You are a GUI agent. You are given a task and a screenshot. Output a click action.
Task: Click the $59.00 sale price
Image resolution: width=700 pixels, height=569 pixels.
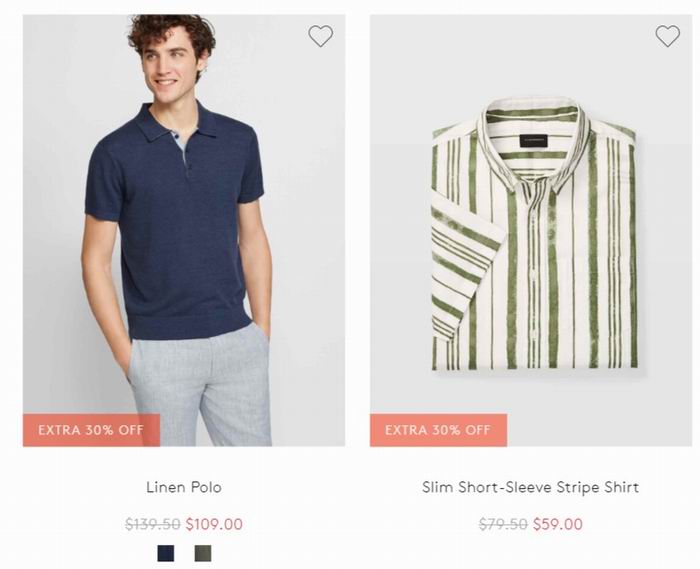coord(558,524)
